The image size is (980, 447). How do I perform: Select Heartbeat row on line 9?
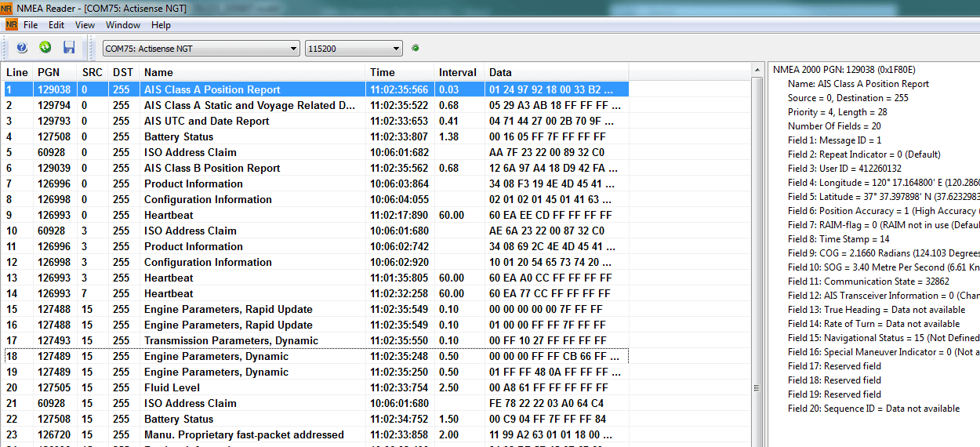tap(315, 215)
